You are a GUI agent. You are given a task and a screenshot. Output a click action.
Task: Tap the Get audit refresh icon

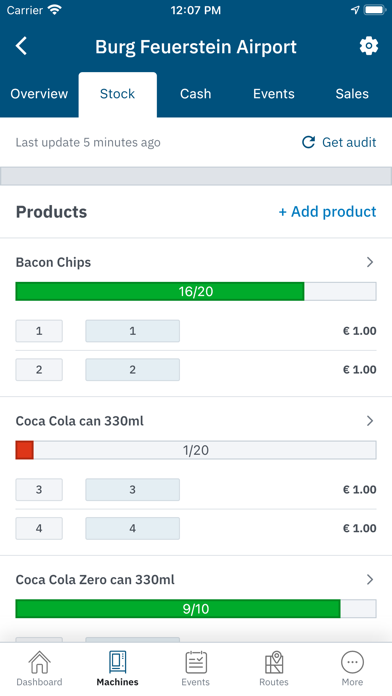click(309, 142)
